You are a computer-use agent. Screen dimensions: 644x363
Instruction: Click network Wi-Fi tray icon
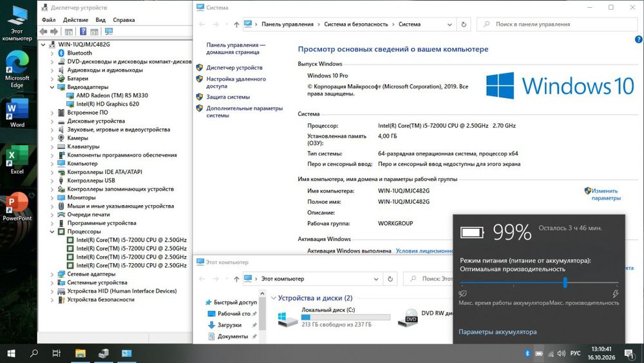551,353
